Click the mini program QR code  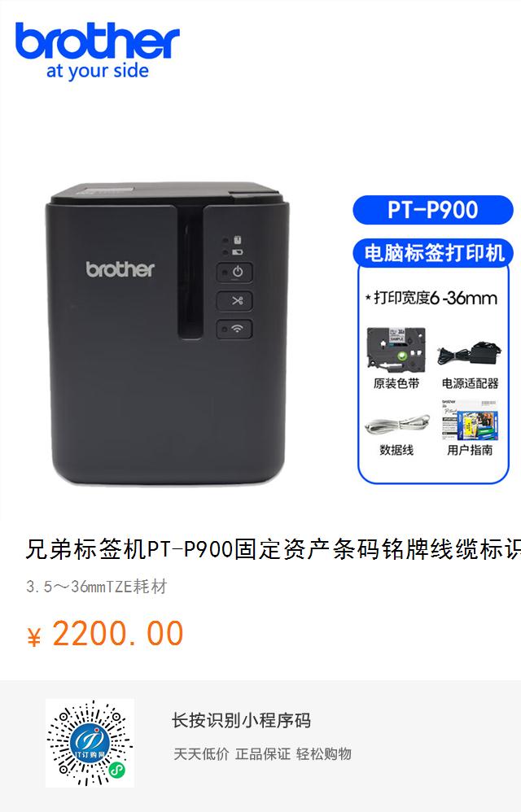[90, 743]
